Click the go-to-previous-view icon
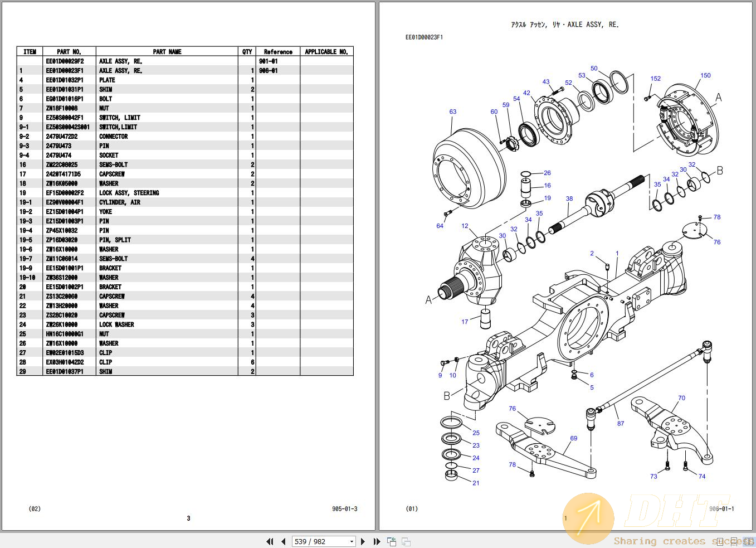 coord(392,541)
